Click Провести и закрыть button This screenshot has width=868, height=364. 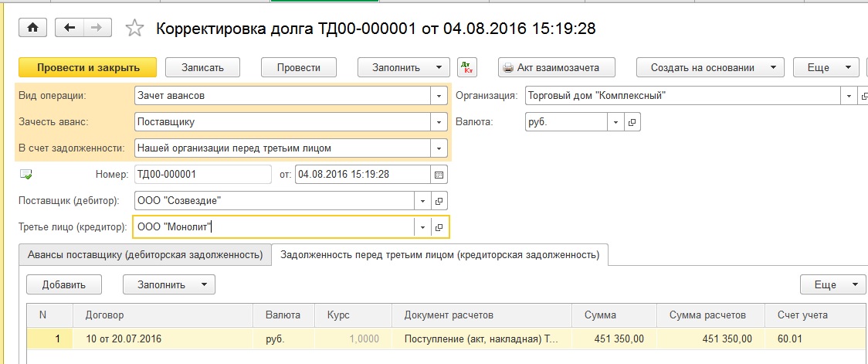[88, 67]
